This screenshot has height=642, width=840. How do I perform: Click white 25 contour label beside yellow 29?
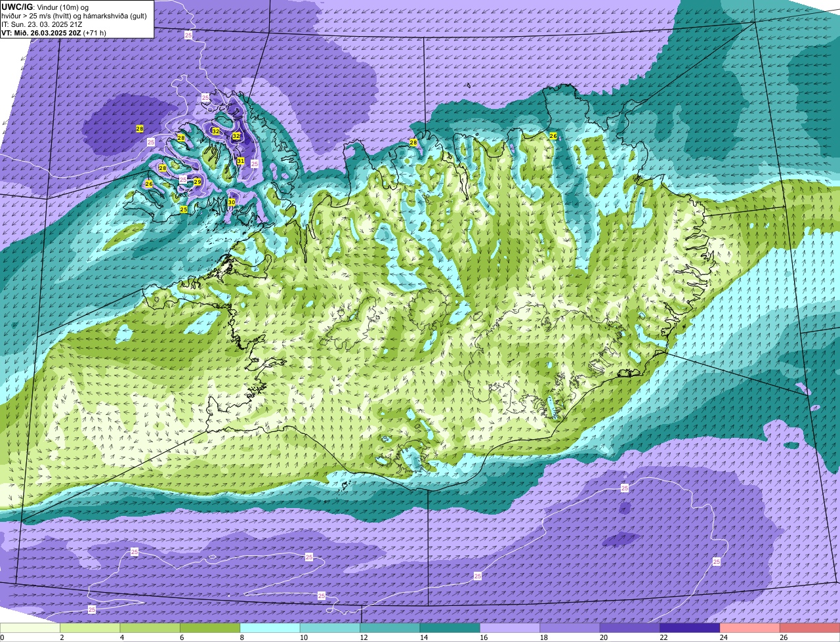pos(183,179)
